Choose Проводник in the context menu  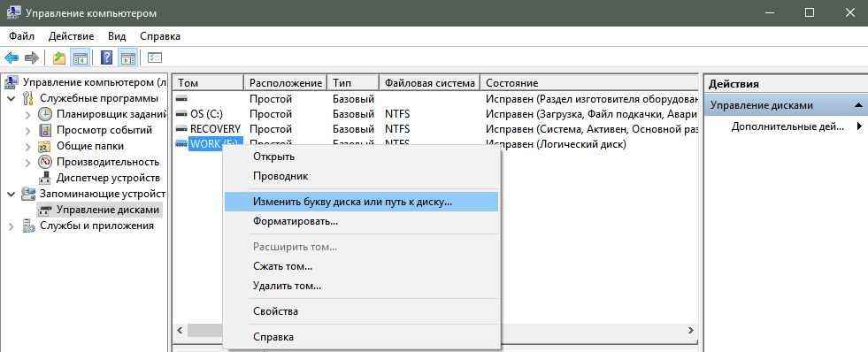(362, 177)
